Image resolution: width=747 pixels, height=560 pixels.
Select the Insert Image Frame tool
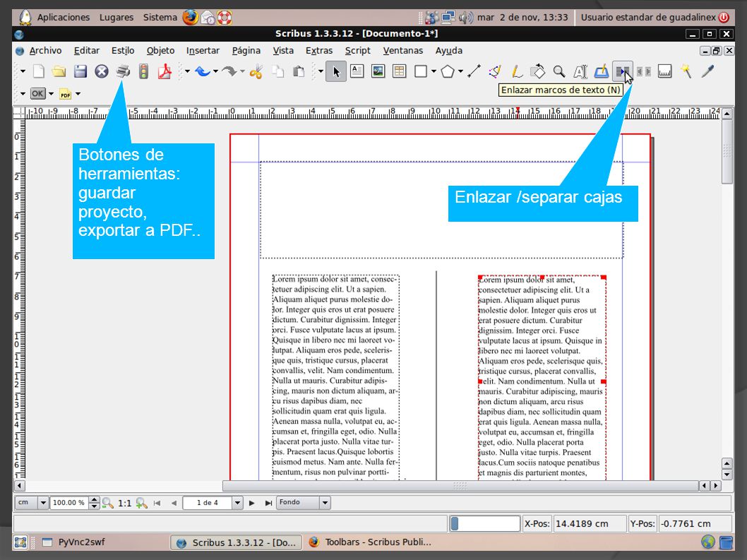378,71
